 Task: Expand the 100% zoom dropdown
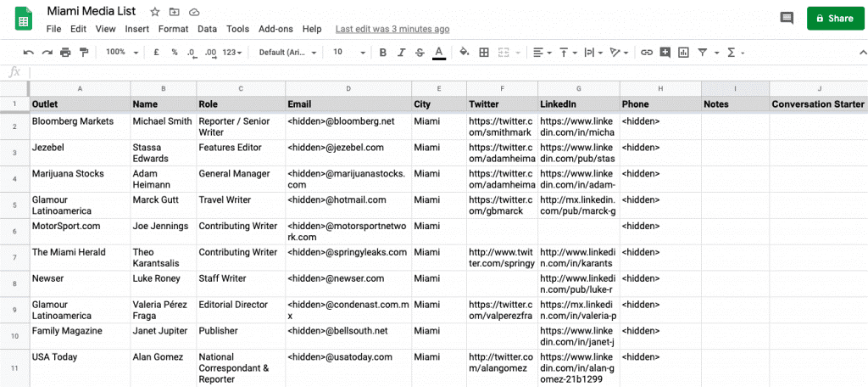[x=123, y=53]
